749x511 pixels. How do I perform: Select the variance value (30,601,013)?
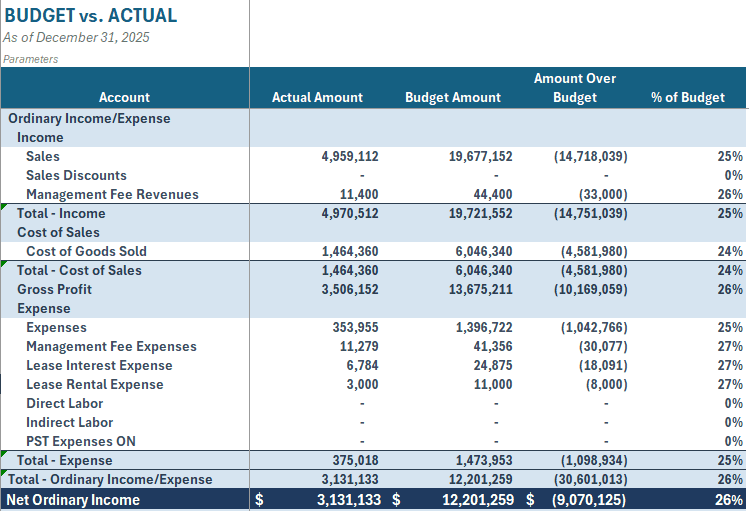[x=590, y=479]
